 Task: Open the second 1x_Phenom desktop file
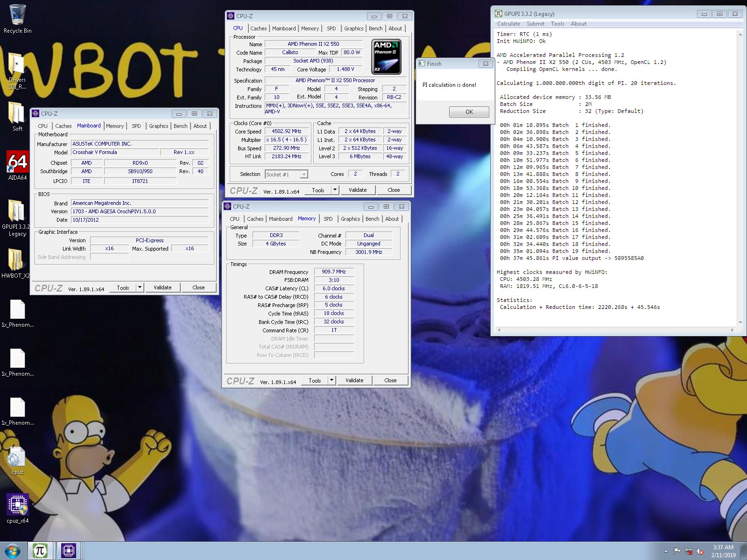click(17, 362)
